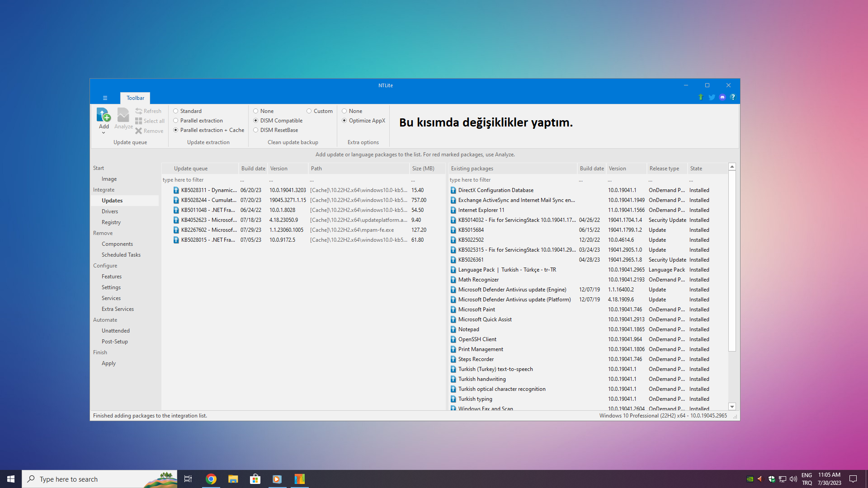Sort by Size (MB) column header

tap(423, 169)
